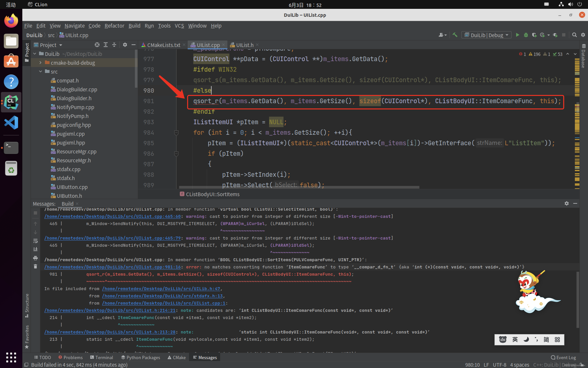The height and width of the screenshot is (368, 588).
Task: Toggle simplified Chinese mode in IME bar
Action: [546, 340]
